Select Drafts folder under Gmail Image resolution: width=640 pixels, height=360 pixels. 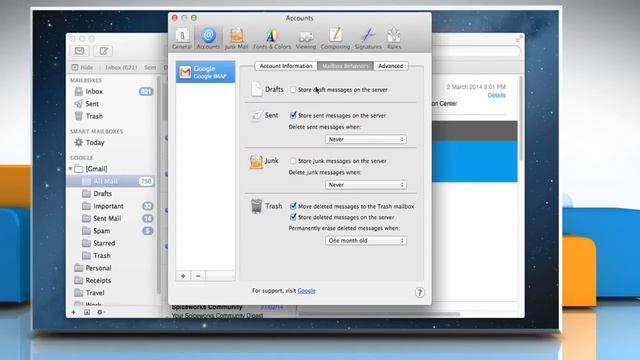tap(112, 193)
